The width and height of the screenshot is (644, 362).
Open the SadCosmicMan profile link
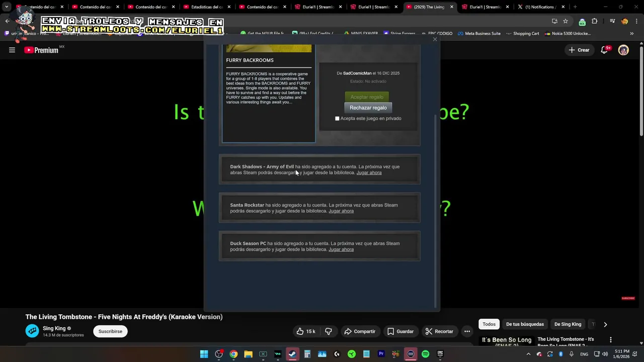click(x=357, y=73)
